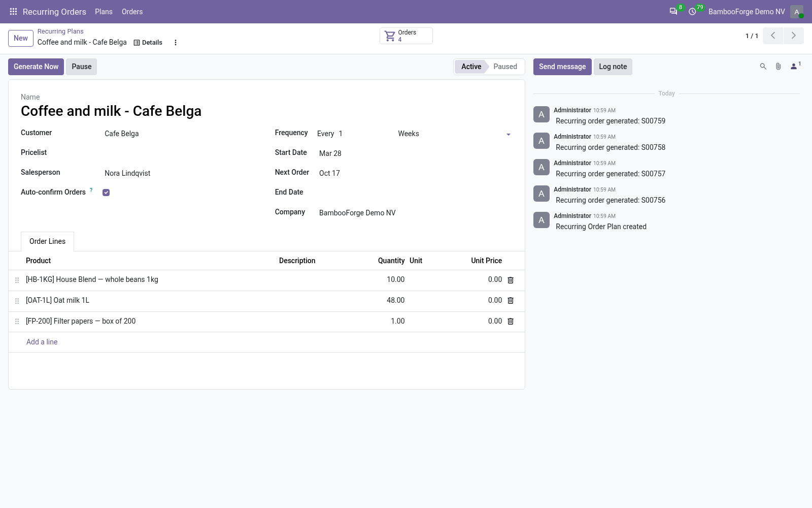Open the Weeks frequency dropdown
The image size is (812, 508).
coord(454,134)
